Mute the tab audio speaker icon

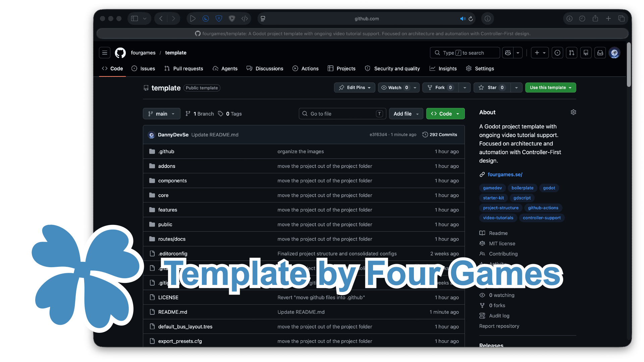click(x=463, y=19)
